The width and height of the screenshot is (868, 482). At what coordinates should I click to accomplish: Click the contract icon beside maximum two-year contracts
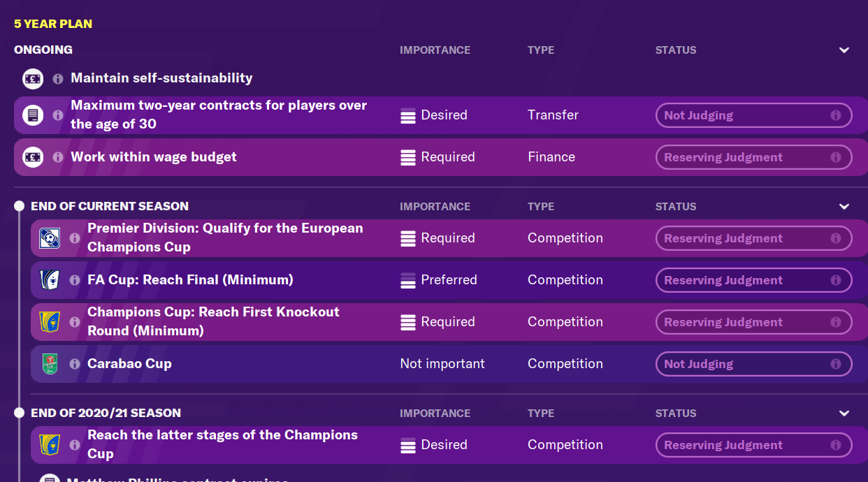[x=33, y=115]
